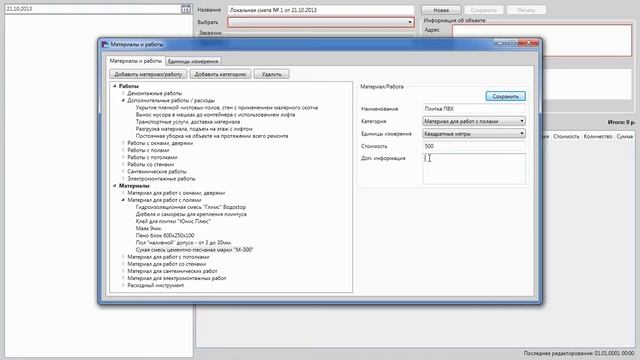Open the Выбрать dropdown in main window

click(x=321, y=22)
